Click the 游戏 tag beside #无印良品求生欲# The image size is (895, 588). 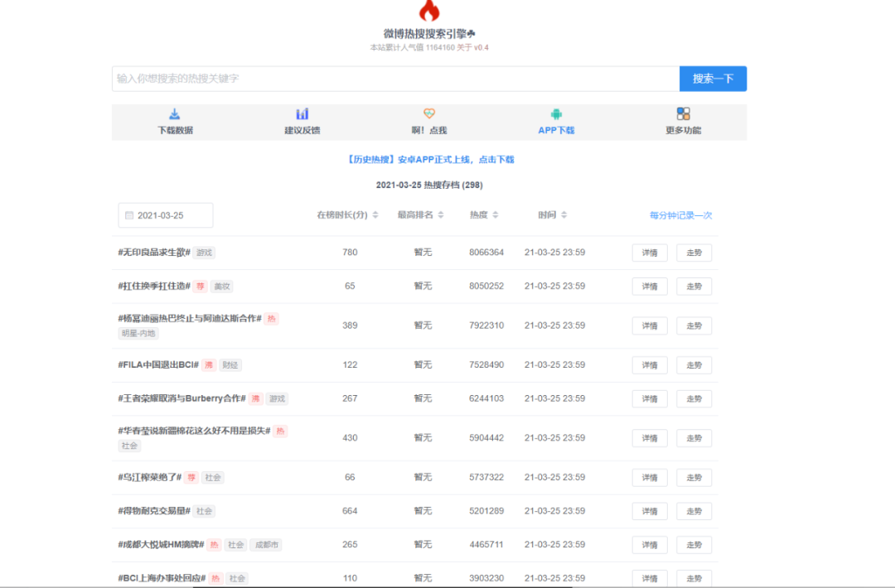tap(204, 253)
